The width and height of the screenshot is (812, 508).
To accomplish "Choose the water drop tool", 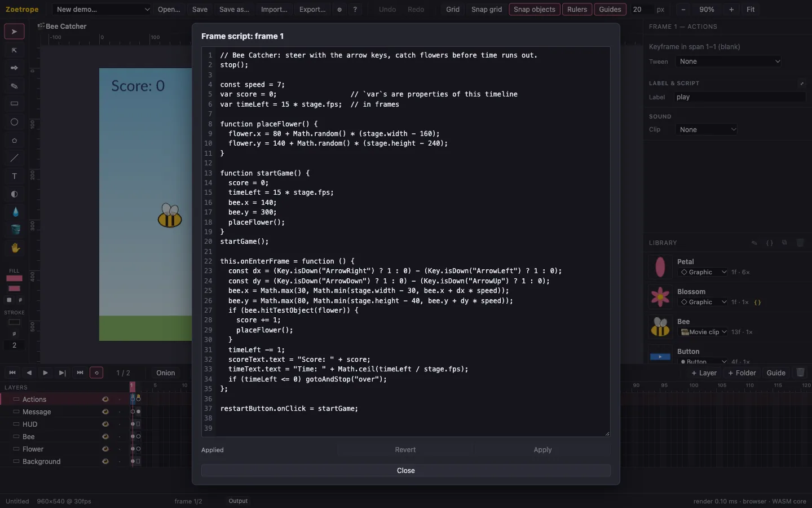I will (15, 212).
